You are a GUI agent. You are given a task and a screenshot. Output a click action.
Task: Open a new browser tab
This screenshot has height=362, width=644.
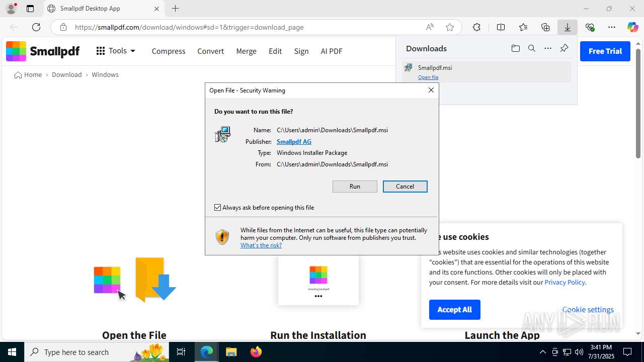175,9
